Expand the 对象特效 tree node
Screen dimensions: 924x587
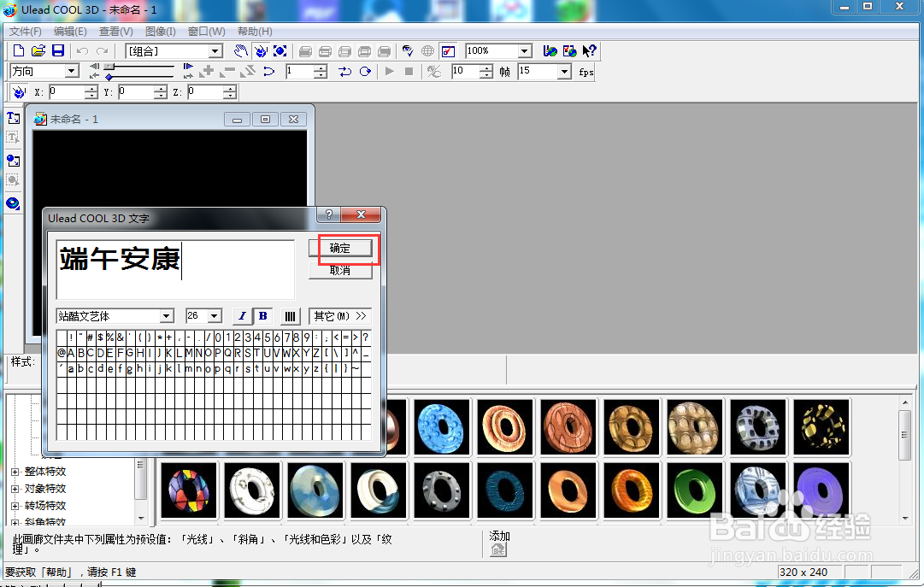[15, 489]
